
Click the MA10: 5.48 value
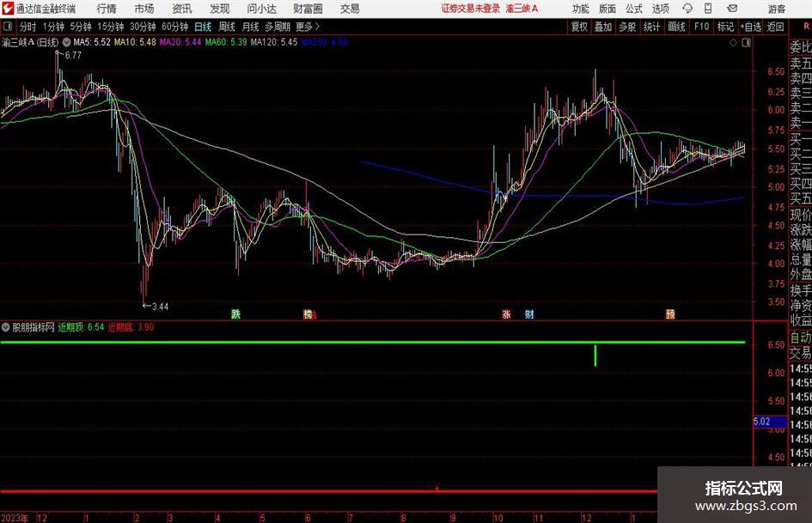click(x=135, y=42)
